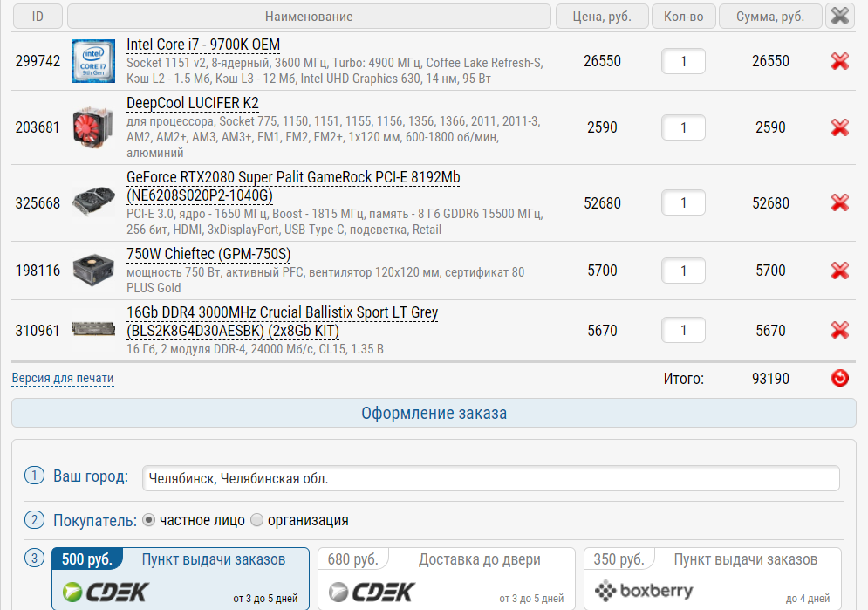Click product ID 310961
The image size is (868, 610).
coord(38,331)
